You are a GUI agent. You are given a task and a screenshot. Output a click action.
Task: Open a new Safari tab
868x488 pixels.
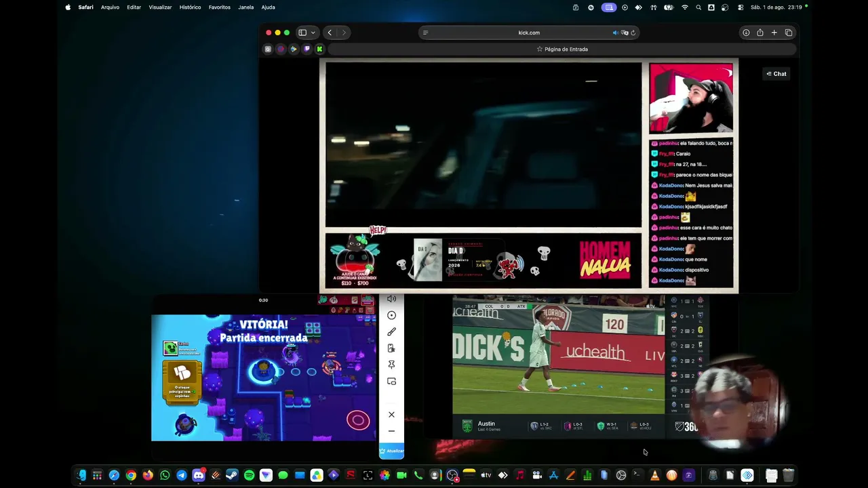pos(774,33)
